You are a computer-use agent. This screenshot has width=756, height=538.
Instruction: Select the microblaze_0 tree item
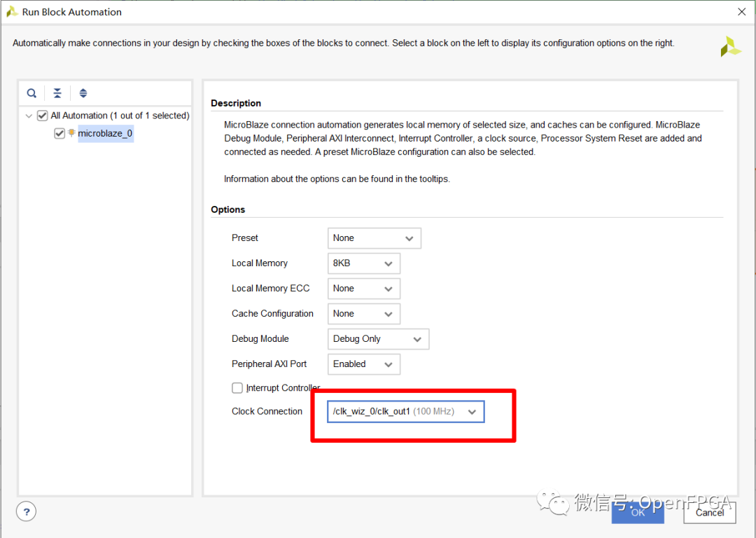[x=105, y=133]
